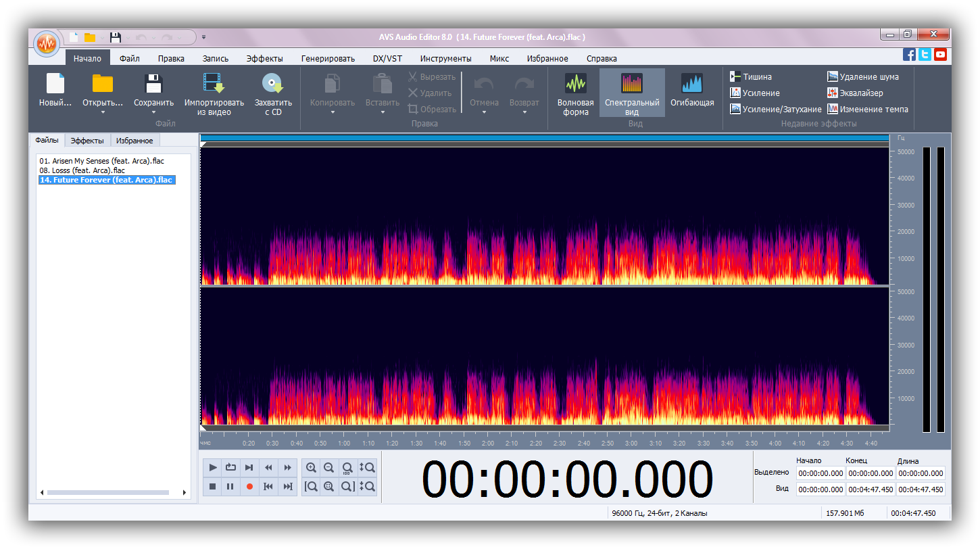Open the Генерировать ribbon tab
Image resolution: width=980 pixels, height=549 pixels.
pos(328,59)
